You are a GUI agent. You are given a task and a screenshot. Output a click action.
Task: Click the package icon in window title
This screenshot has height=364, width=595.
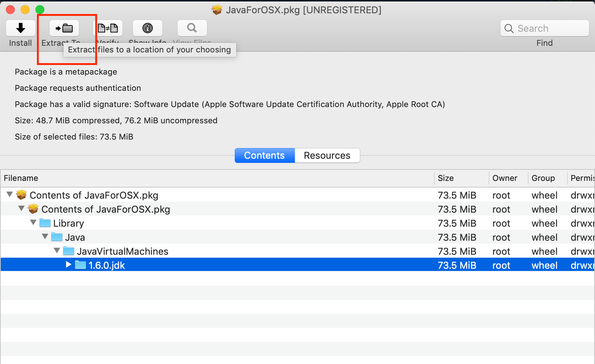[x=217, y=10]
